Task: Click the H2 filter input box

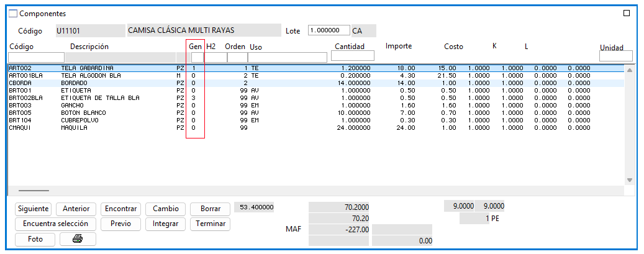Action: click(215, 57)
